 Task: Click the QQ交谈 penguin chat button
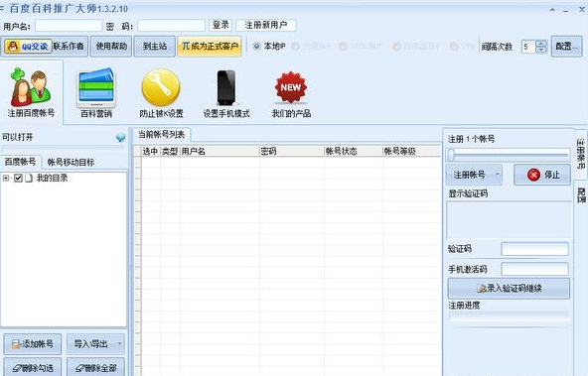coord(28,47)
